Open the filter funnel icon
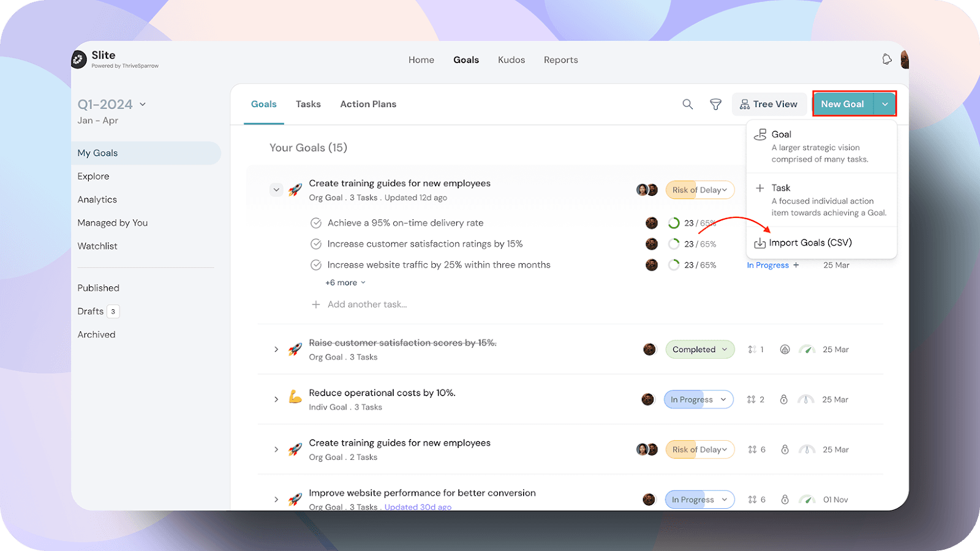The height and width of the screenshot is (551, 980). point(715,104)
